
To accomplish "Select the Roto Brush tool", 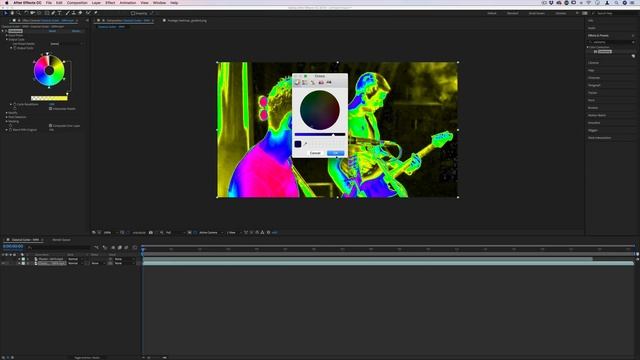I will pyautogui.click(x=88, y=13).
